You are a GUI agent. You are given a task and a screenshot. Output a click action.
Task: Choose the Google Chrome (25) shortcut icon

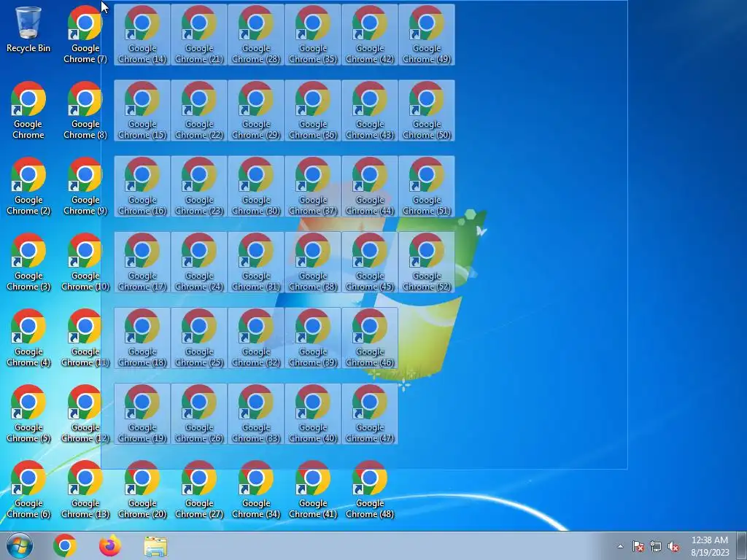[x=198, y=338]
